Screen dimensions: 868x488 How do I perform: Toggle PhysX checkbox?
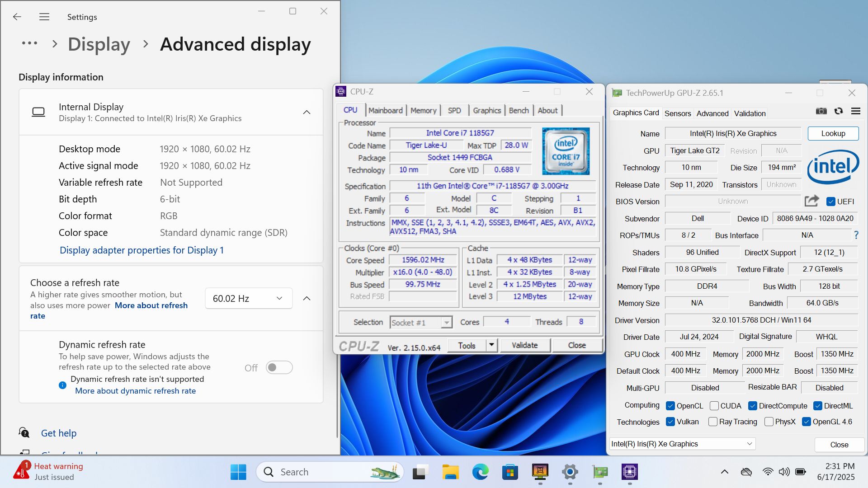click(x=769, y=422)
